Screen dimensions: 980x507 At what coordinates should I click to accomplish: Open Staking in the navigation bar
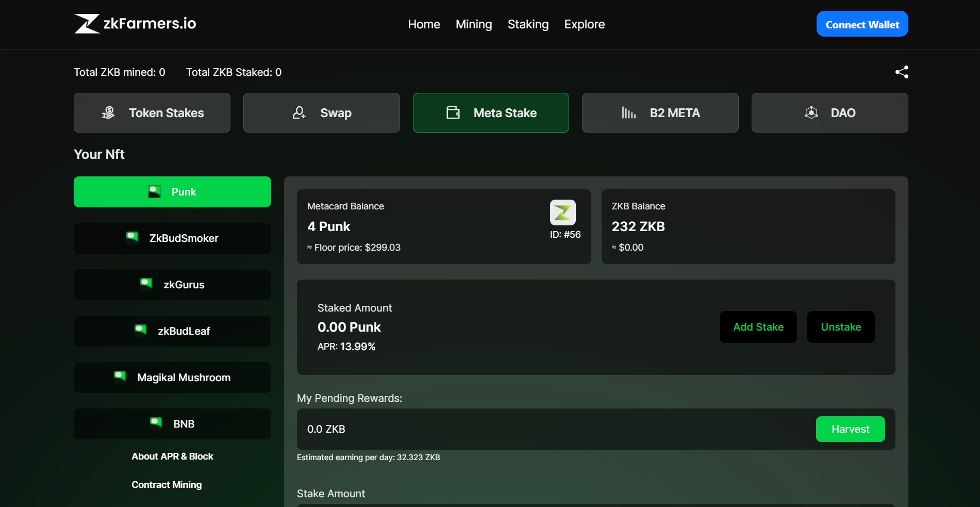click(x=528, y=24)
